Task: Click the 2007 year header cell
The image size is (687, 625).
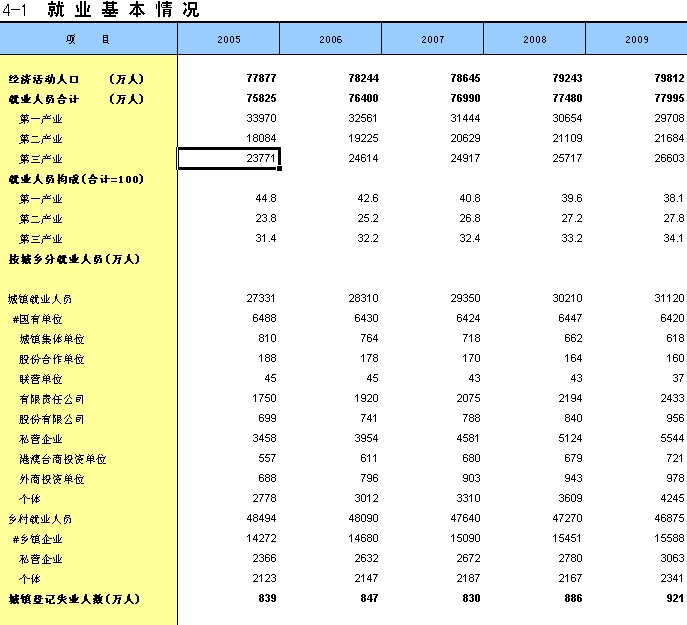Action: pos(432,39)
